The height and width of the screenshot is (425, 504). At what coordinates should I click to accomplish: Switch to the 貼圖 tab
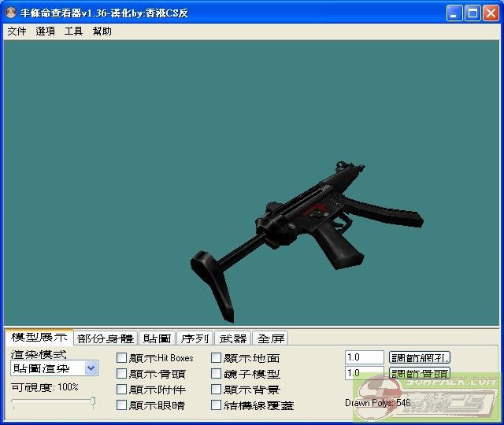157,338
